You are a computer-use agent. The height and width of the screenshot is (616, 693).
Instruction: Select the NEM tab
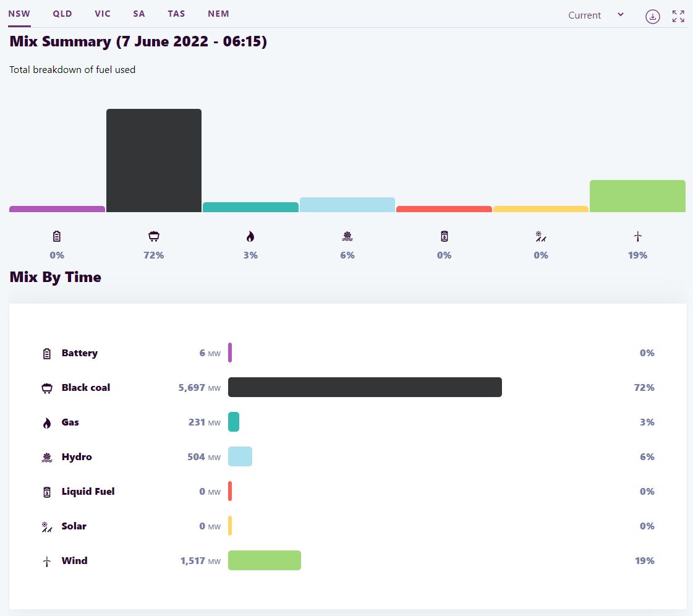tap(218, 14)
